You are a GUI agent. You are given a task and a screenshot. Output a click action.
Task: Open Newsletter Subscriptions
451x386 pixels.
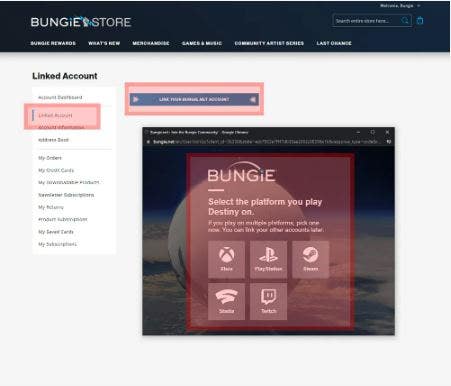pyautogui.click(x=66, y=195)
